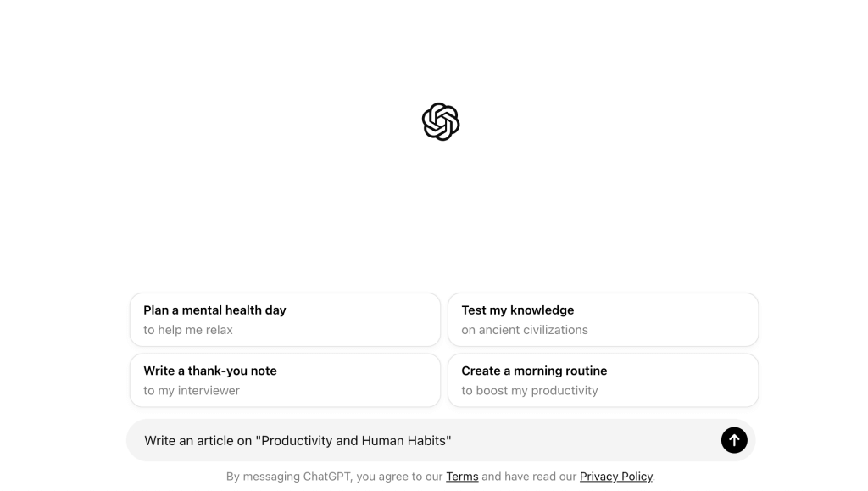Open the "Create a morning routine" suggestion
The image size is (868, 491).
(x=603, y=380)
